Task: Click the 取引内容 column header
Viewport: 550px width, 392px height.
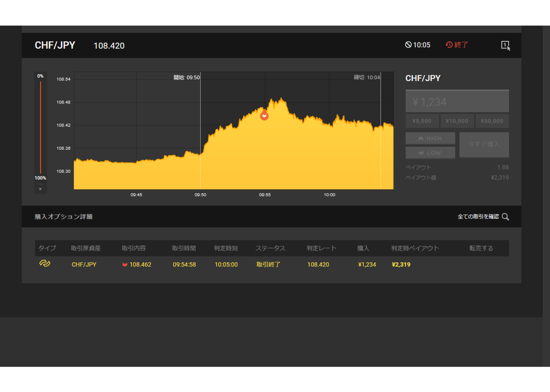Action: coord(134,248)
